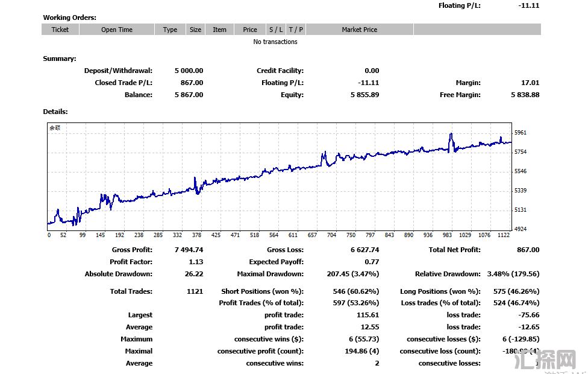Select the Total Trades value 1121
The width and height of the screenshot is (588, 374).
195,291
